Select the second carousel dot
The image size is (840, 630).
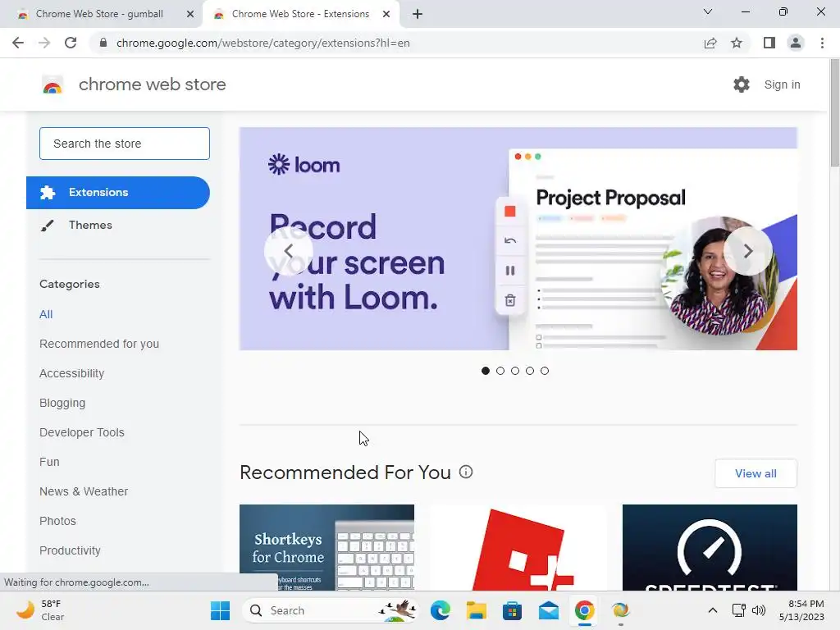(x=500, y=371)
